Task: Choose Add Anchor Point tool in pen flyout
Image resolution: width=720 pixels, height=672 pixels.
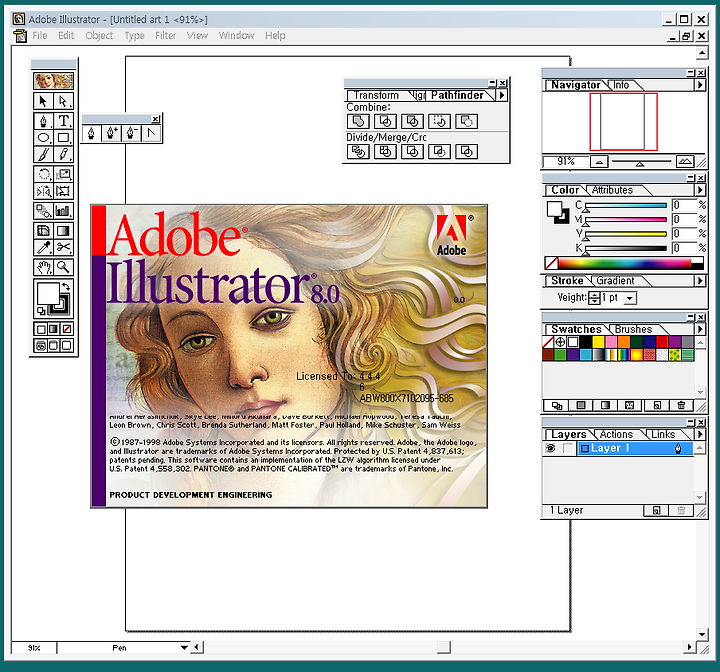Action: [112, 134]
